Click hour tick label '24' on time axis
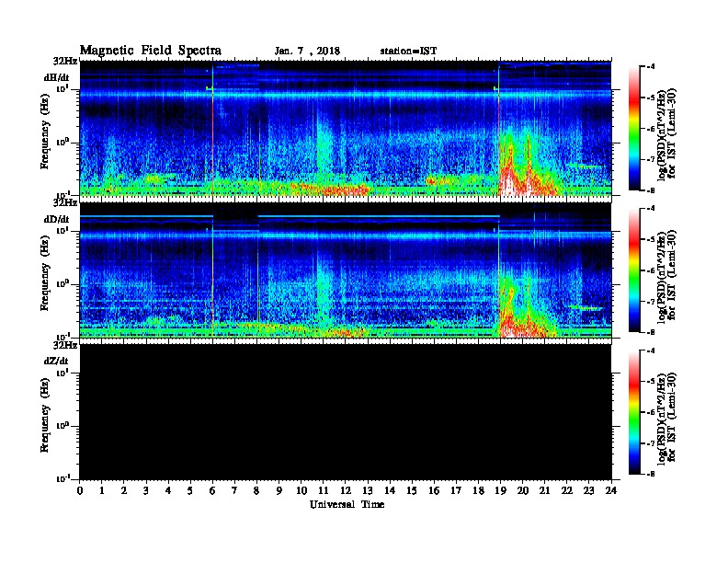728x563 pixels. [611, 491]
